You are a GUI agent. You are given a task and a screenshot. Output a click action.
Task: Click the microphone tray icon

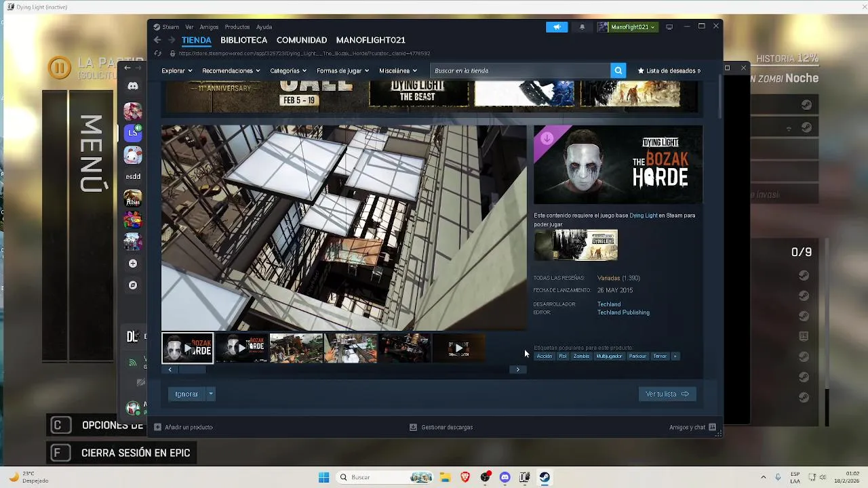coord(778,477)
